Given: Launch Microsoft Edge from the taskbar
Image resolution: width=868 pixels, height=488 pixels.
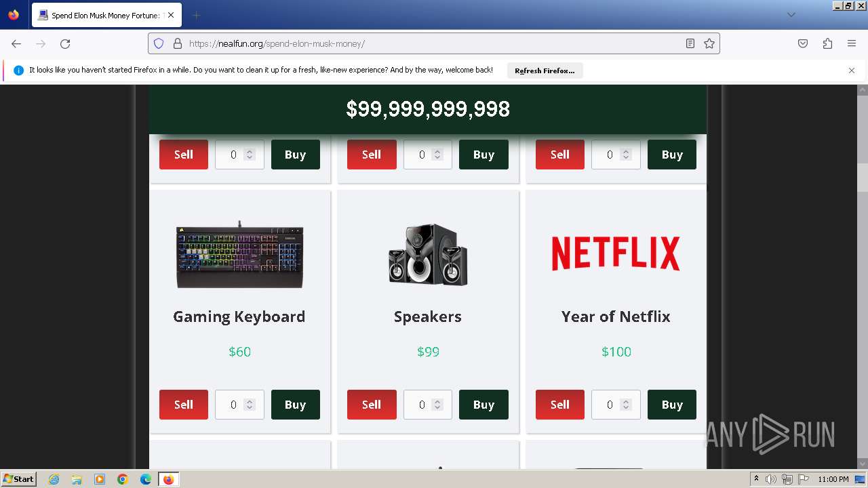Looking at the screenshot, I should pos(146,479).
